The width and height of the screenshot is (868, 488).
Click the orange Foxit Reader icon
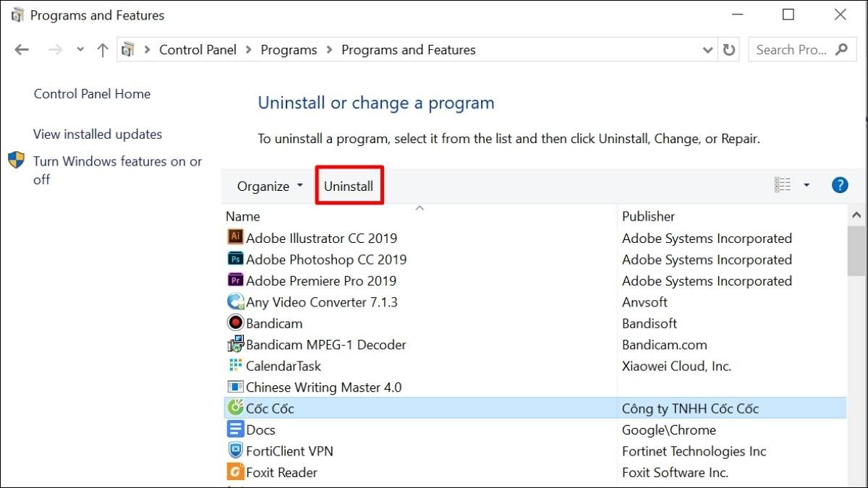[235, 472]
